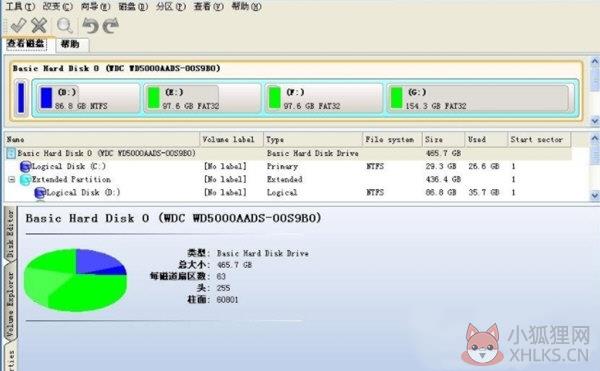The image size is (600, 371).
Task: Click the Basic Hard Disk 0 row icon
Action: [11, 153]
